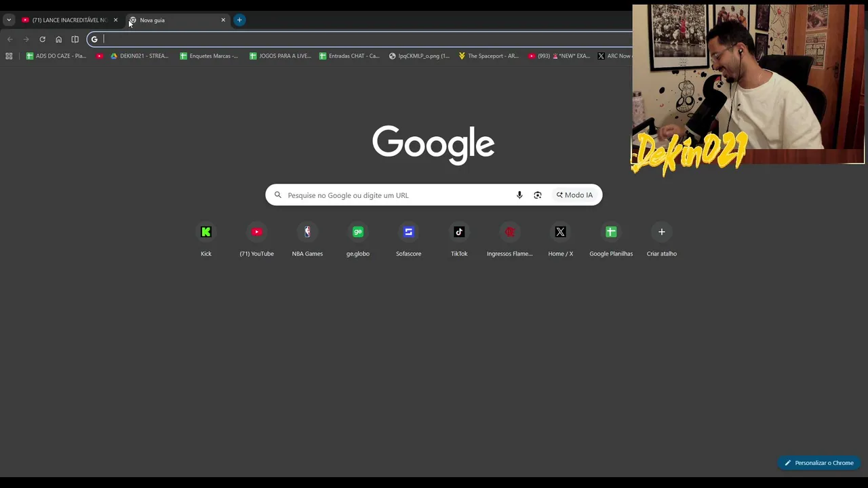
Task: Open ADS DO CAZE bookmark
Action: coord(56,56)
